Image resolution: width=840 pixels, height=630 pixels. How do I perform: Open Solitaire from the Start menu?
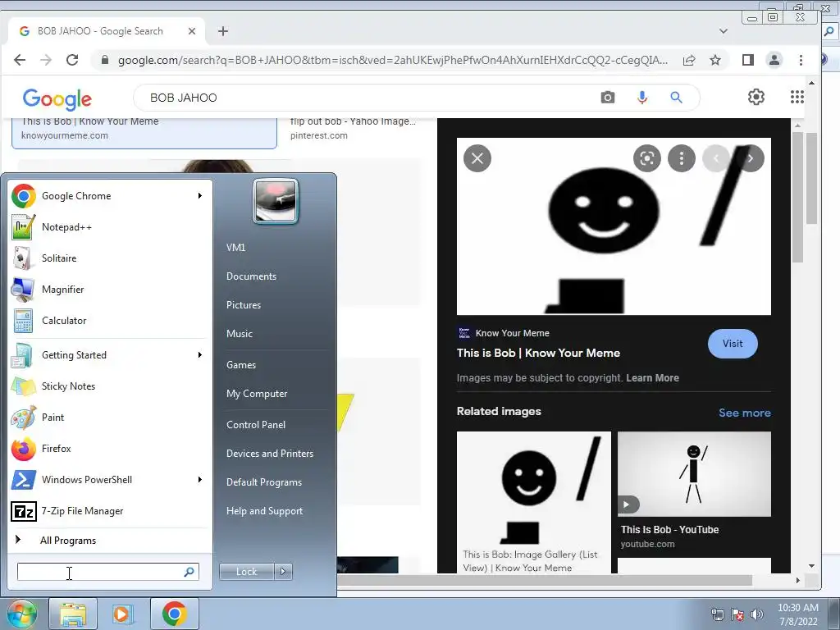click(x=107, y=258)
